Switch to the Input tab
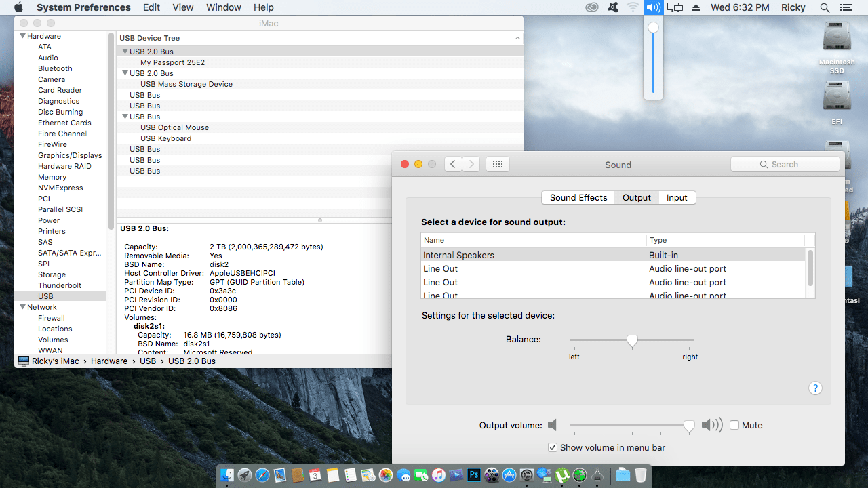Screen dimensions: 868x488 click(x=677, y=197)
